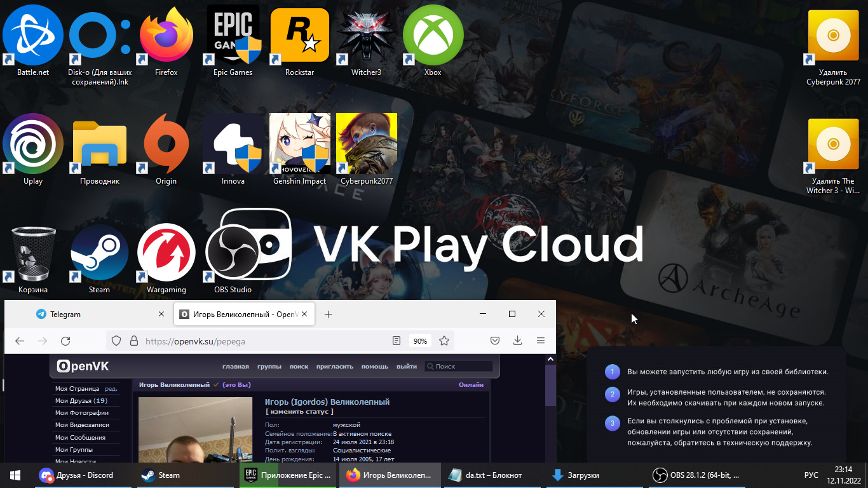
Task: Open the Firefox desktop shortcut
Action: (x=166, y=40)
